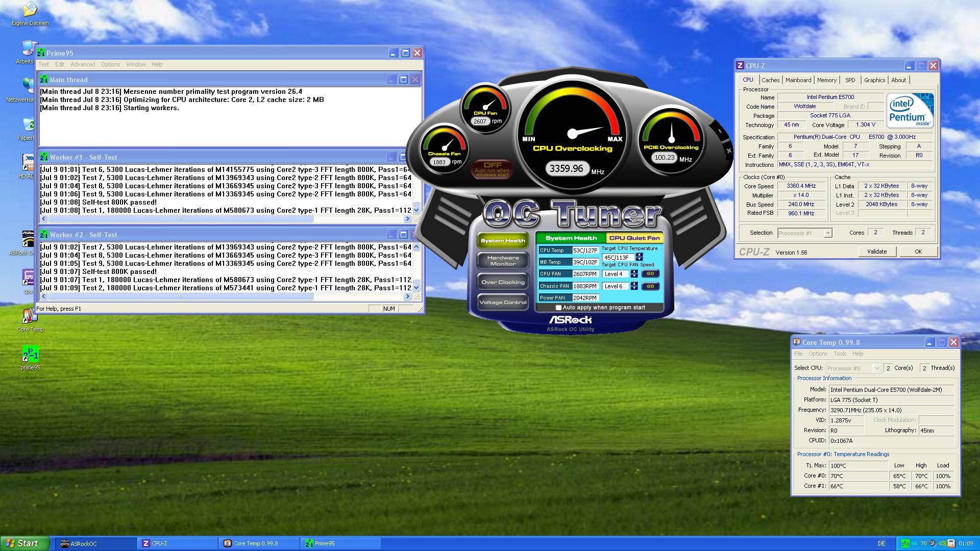Click Worker #2 vertical scrollbar up arrow
Screen dimensions: 980x551
click(x=416, y=247)
